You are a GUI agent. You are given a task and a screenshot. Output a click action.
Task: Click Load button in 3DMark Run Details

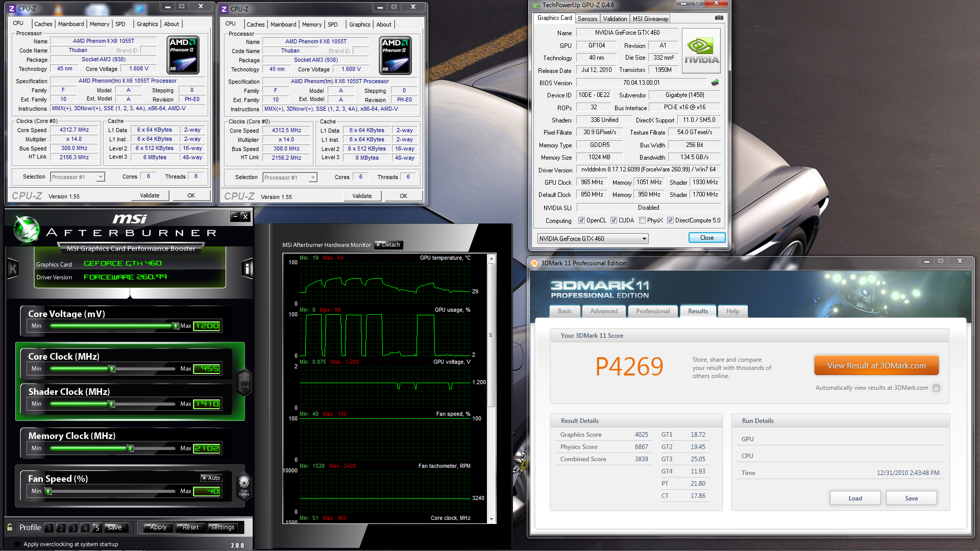point(855,498)
